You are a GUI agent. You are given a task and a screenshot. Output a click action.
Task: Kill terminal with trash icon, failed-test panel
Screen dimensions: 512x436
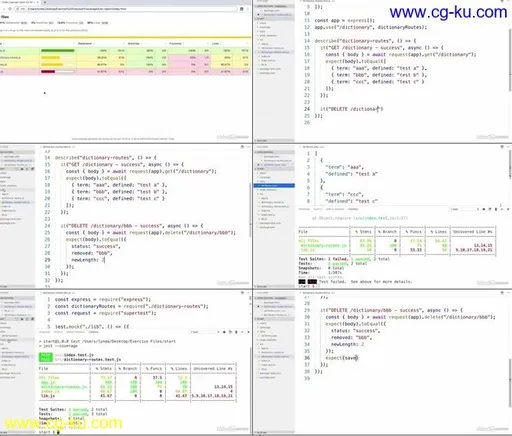(496, 209)
